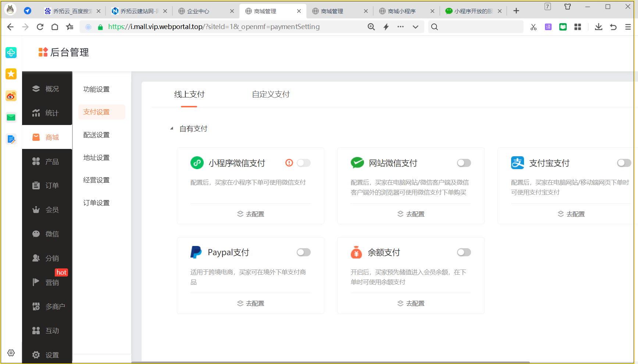Select the 产品 icon in the sidebar
Viewport: 638px width, 364px height.
tap(47, 161)
